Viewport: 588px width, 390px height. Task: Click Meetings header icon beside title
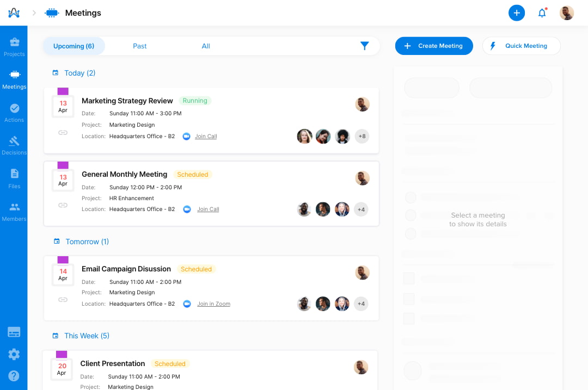[52, 13]
